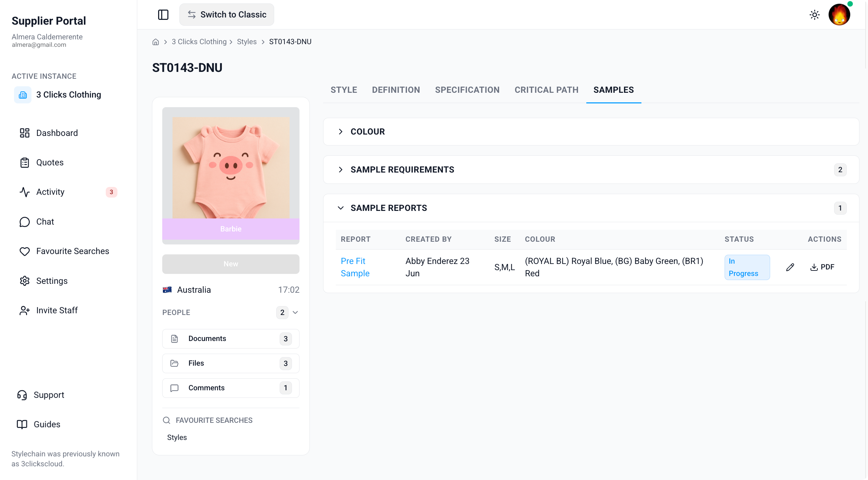Screen dimensions: 868x480
Task: Click the PEOPLE count badge 2
Action: tap(282, 313)
